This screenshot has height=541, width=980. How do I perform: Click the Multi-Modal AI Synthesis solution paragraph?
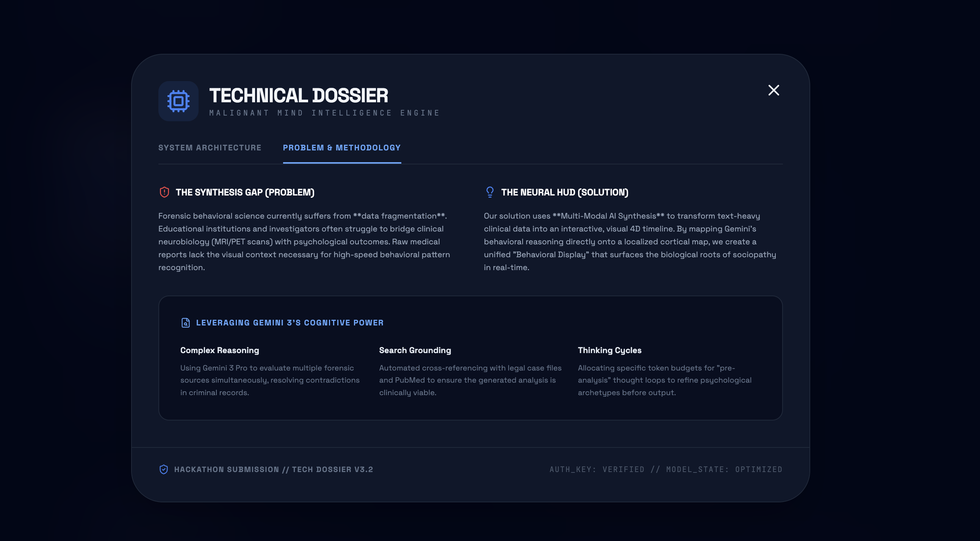[629, 242]
